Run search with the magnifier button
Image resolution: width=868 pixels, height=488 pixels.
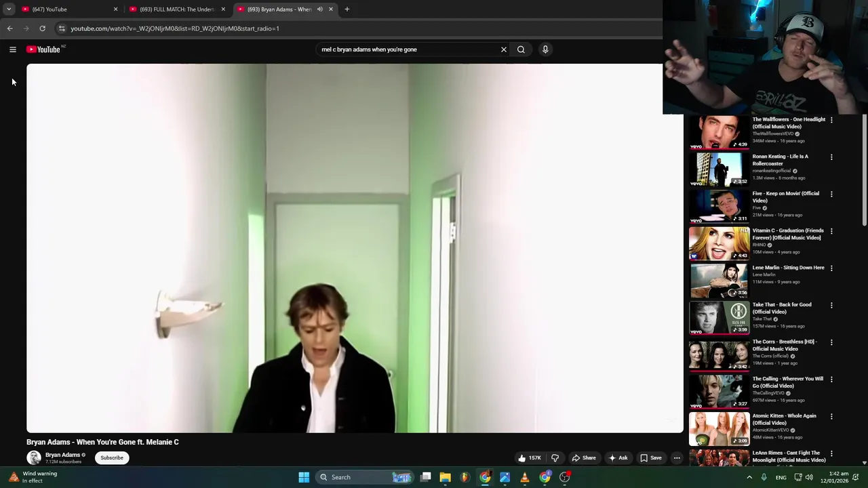pos(521,49)
